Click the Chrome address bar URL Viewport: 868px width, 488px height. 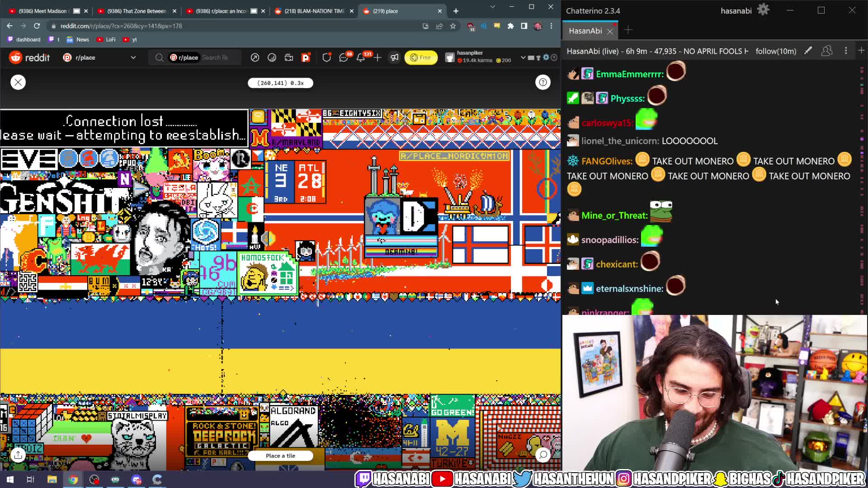click(x=121, y=26)
